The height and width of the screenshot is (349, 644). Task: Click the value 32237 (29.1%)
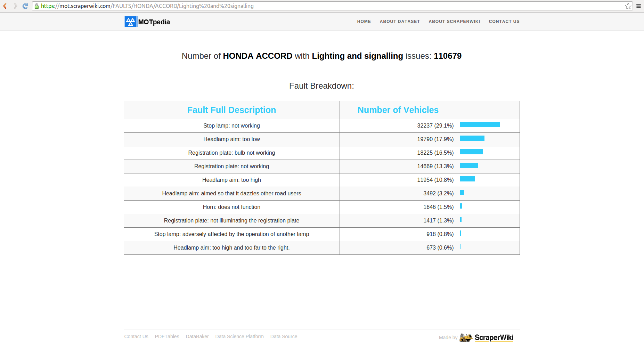(x=435, y=125)
